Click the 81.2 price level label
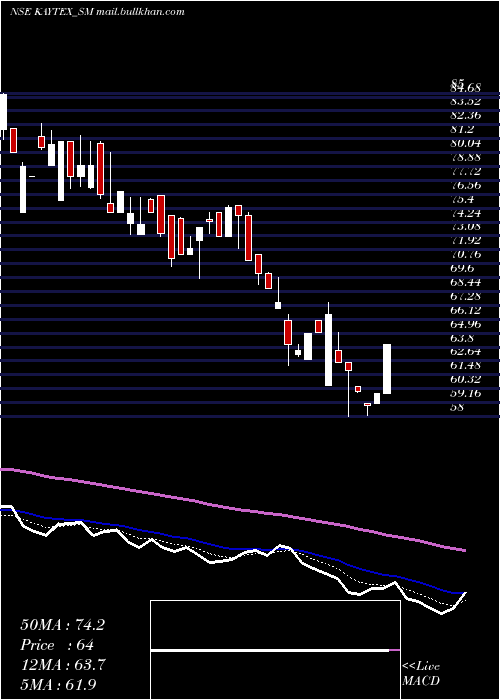 [x=462, y=129]
